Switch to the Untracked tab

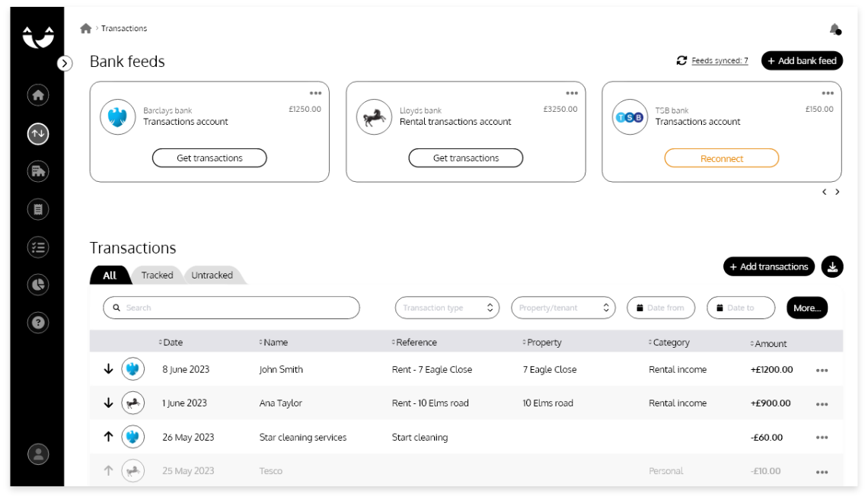[211, 275]
